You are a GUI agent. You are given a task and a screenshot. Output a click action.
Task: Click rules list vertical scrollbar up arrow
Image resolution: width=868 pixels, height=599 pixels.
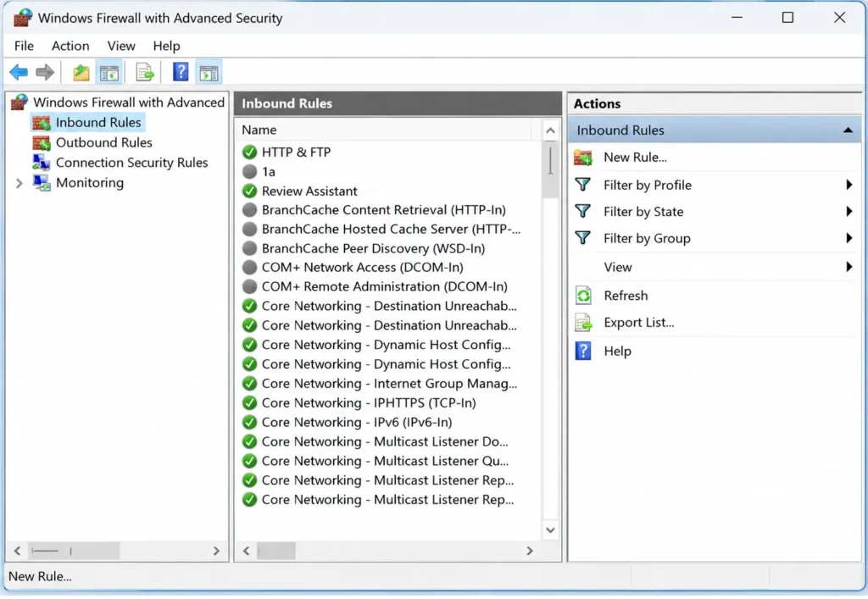coord(550,131)
